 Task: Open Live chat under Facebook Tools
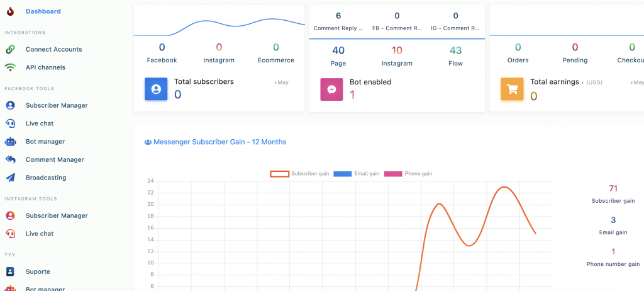[x=40, y=123]
